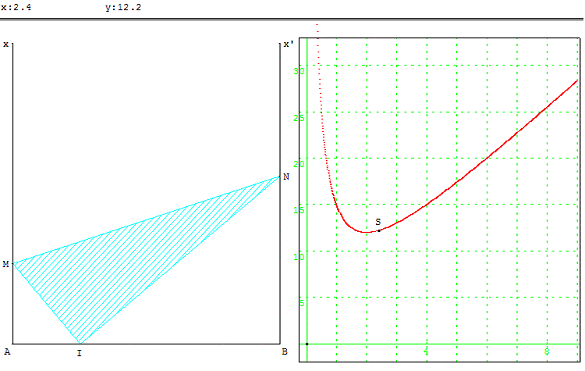Click the 4 label on the graph's horizontal axis
Viewport: 585px width, 371px height.
click(x=426, y=351)
